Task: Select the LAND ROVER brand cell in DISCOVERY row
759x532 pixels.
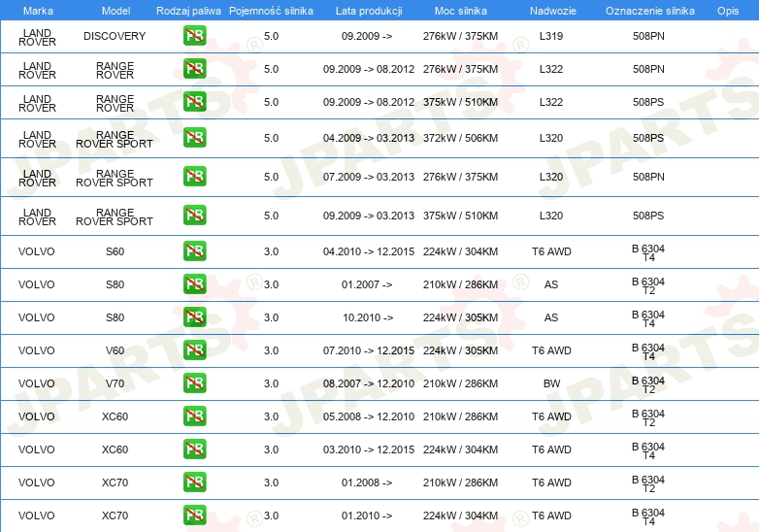Action: click(x=37, y=37)
